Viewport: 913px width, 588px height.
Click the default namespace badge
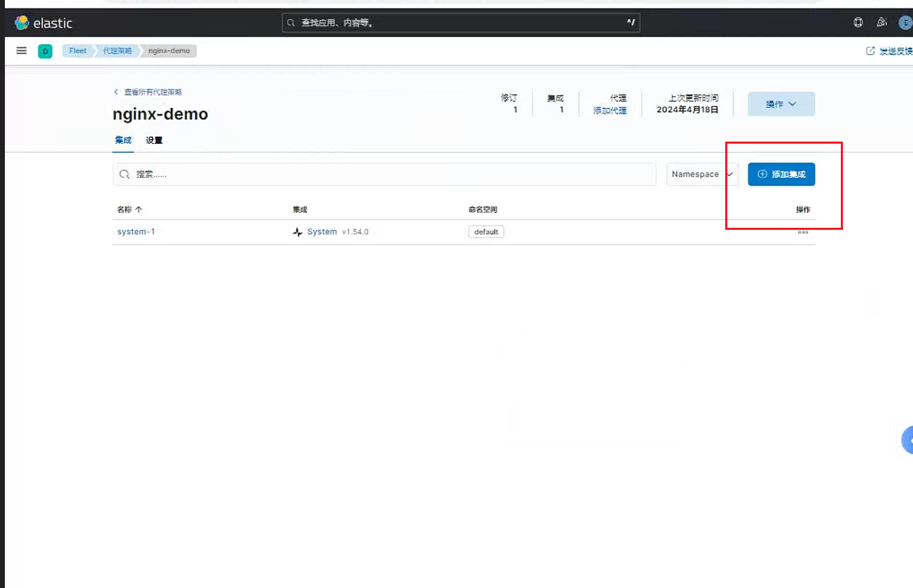(x=486, y=232)
